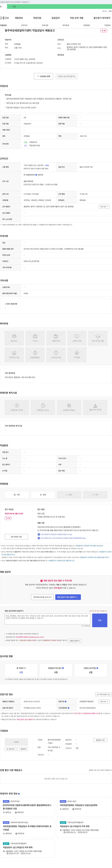This screenshot has height=868, width=112.
Task: Expand 지도 보기 next to 근무 예정지
Action: 104,207
